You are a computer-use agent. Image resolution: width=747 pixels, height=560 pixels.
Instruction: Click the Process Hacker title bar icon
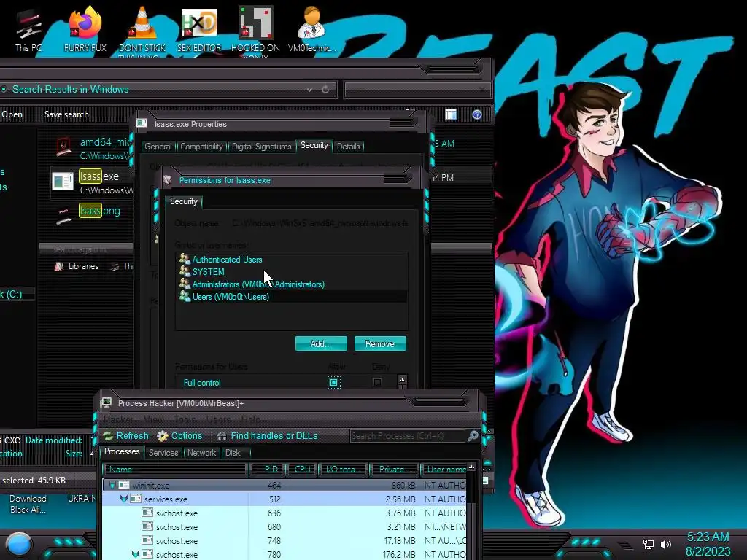[106, 402]
